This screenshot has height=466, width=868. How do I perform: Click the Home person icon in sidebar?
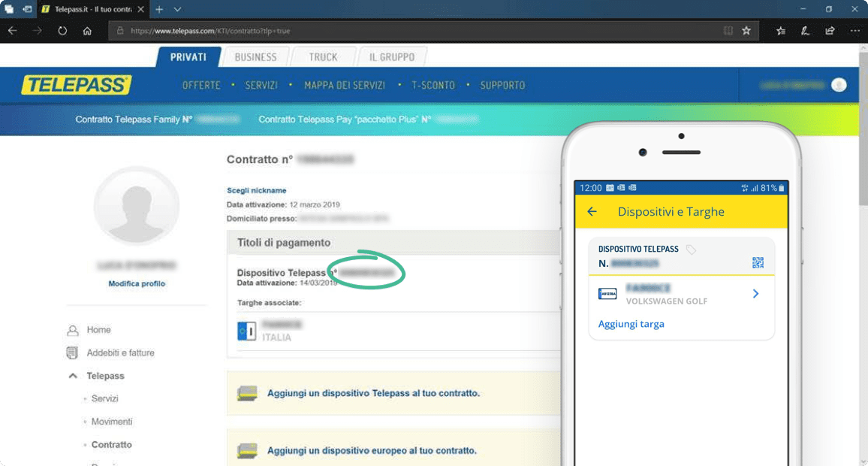(73, 330)
